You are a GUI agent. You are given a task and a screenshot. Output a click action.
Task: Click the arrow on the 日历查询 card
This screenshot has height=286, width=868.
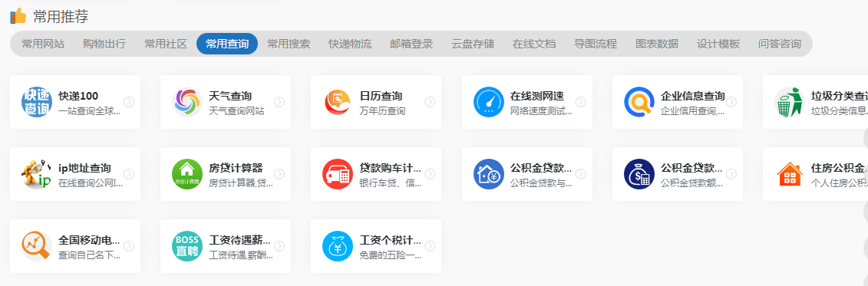(430, 102)
